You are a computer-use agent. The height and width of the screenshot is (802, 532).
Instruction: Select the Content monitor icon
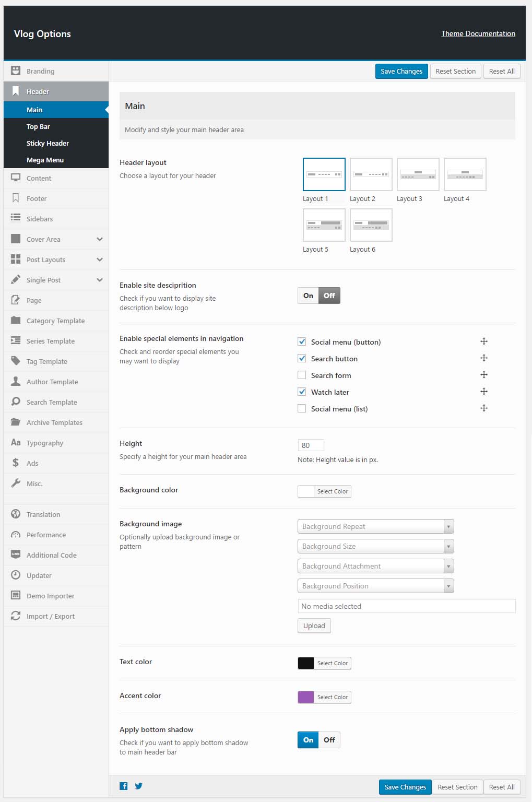coord(16,178)
